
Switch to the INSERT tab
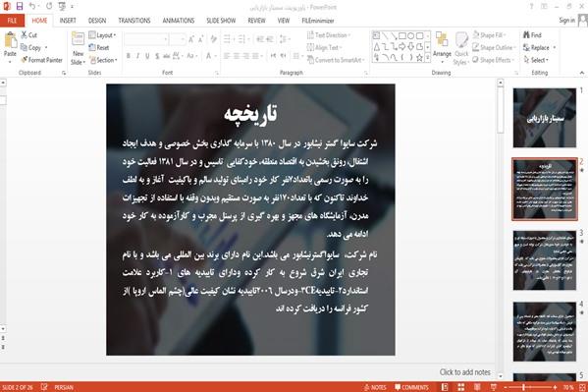pyautogui.click(x=68, y=21)
